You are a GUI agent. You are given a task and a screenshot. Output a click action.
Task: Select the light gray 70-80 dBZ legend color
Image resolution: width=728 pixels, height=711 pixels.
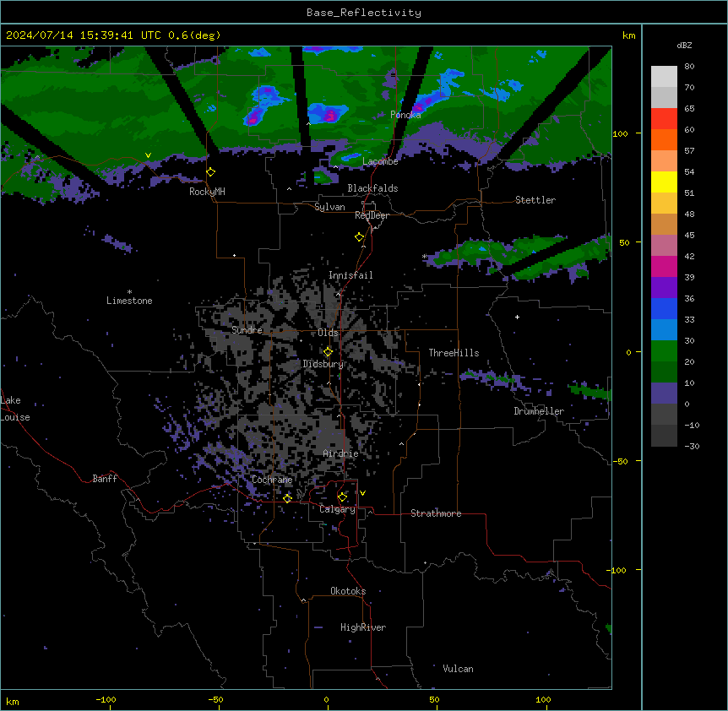(x=664, y=77)
